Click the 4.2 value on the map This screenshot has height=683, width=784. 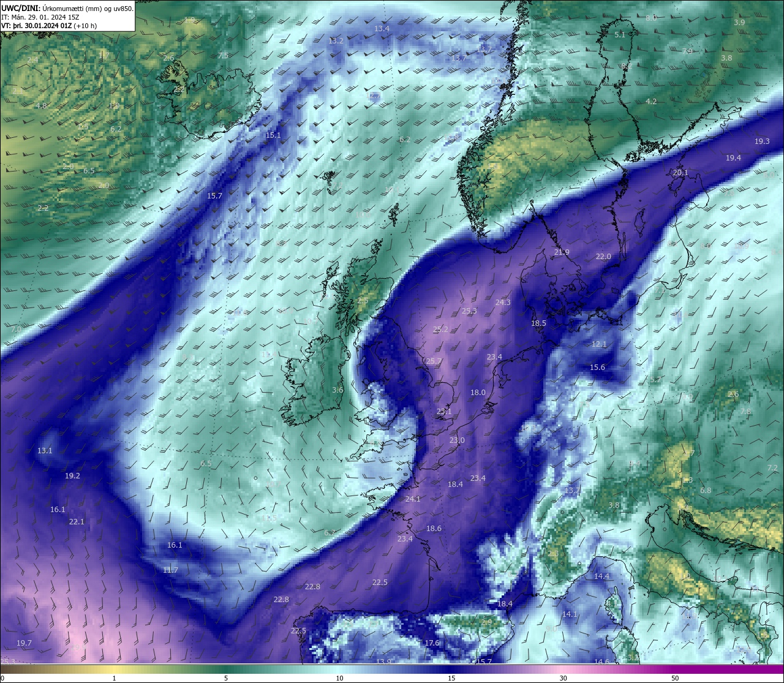[x=651, y=102]
